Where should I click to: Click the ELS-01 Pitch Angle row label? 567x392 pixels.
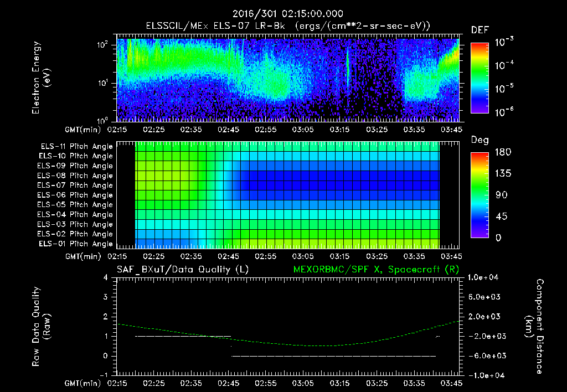[x=76, y=244]
